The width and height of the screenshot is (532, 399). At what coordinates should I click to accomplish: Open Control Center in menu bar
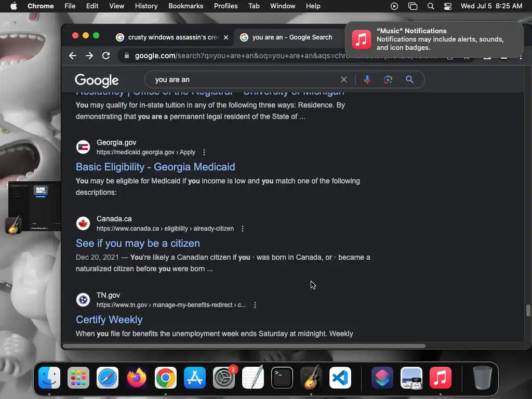[448, 6]
